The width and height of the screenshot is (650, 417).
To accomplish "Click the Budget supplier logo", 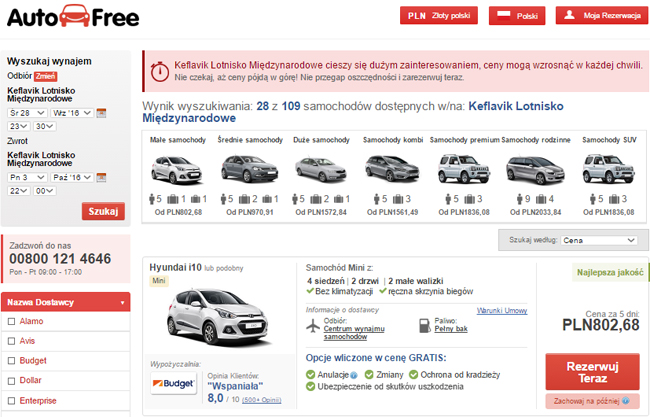I will click(x=173, y=383).
